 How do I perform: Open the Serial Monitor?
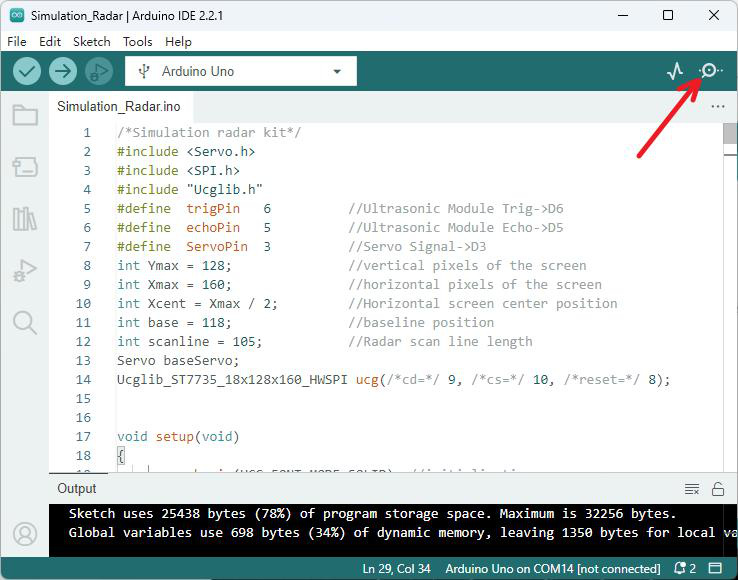[x=710, y=71]
